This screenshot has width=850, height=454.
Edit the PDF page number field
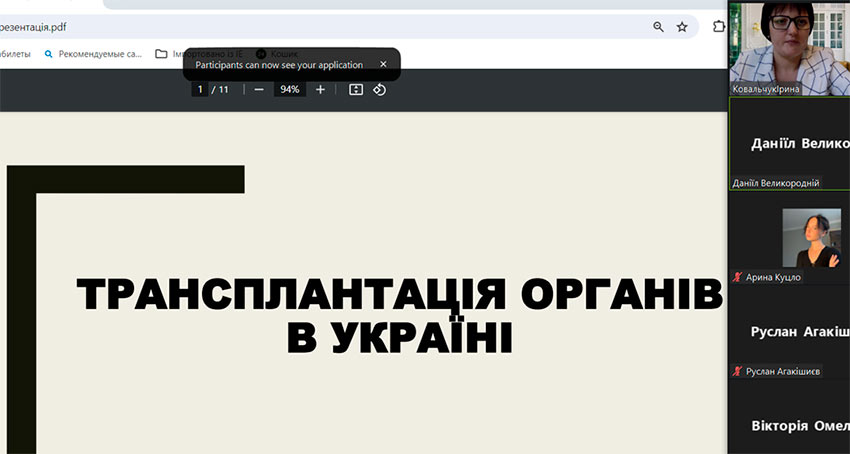pos(200,90)
